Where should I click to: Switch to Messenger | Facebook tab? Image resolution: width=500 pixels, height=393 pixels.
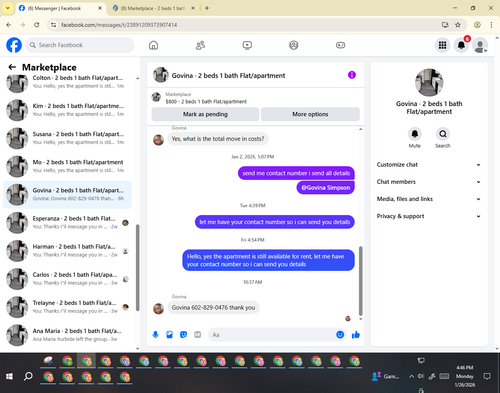pyautogui.click(x=61, y=8)
